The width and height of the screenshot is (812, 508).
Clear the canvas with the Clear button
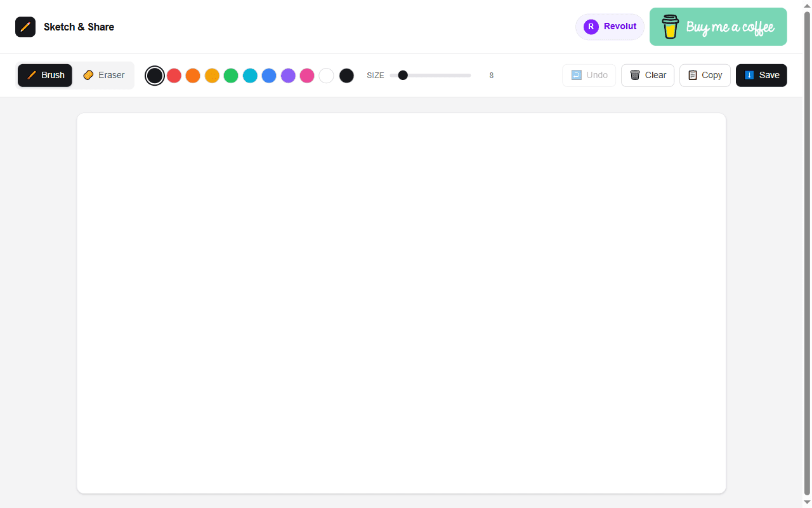coord(648,75)
